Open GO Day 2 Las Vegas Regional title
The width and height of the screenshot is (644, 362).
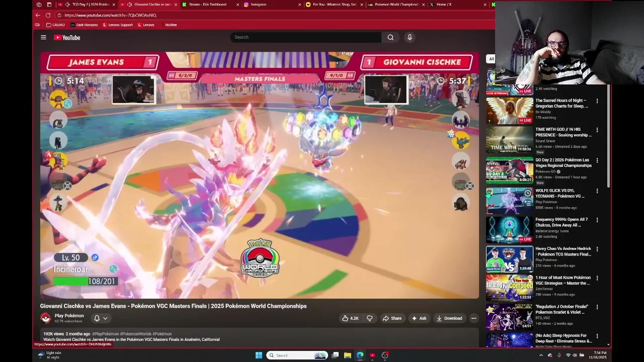pyautogui.click(x=563, y=163)
